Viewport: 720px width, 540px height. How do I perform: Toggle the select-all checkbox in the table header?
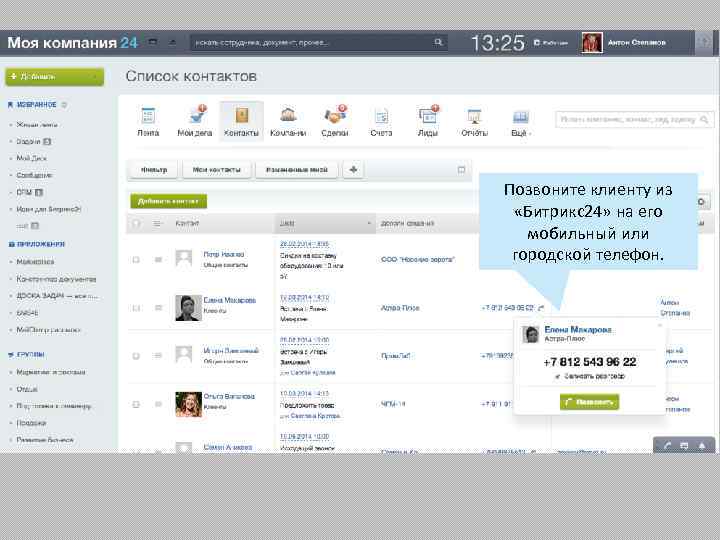[136, 224]
